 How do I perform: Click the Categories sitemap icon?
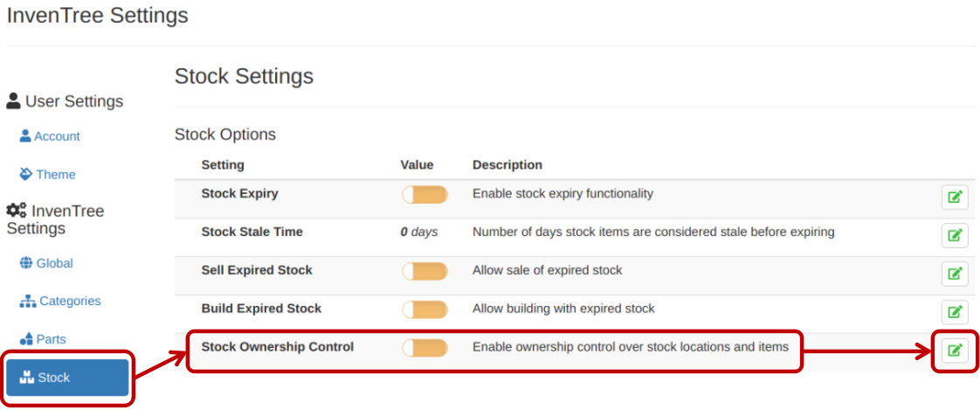27,301
